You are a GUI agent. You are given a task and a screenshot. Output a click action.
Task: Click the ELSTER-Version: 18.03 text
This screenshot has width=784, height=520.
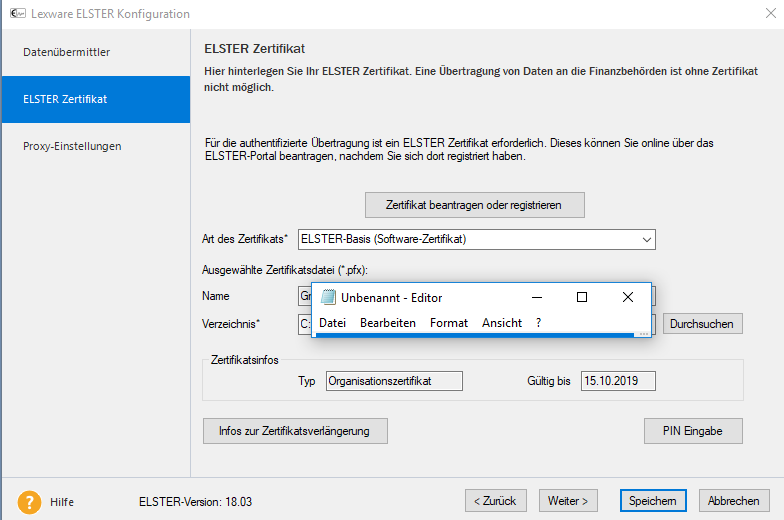coord(196,502)
